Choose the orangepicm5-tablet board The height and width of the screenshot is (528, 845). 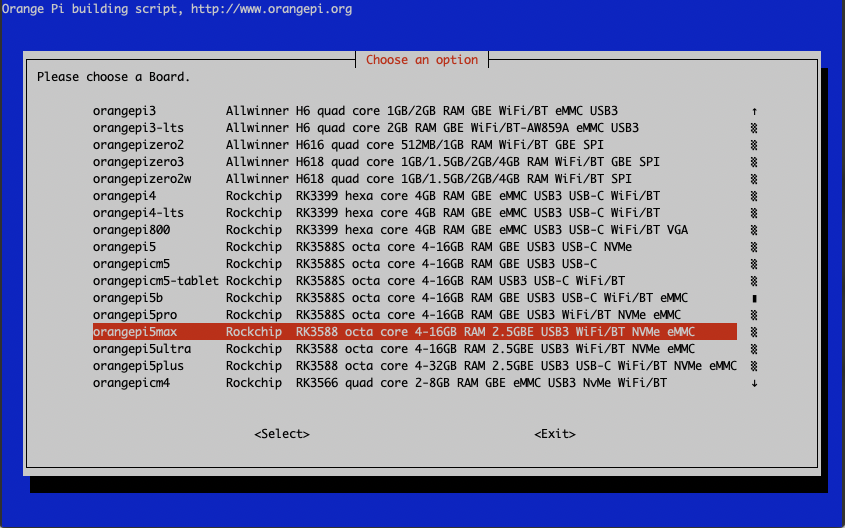pos(414,281)
